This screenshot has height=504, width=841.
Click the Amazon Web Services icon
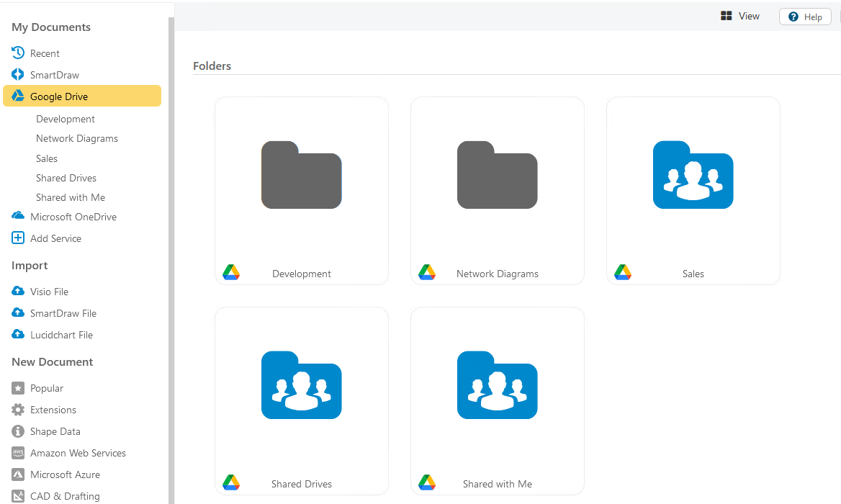tap(18, 453)
